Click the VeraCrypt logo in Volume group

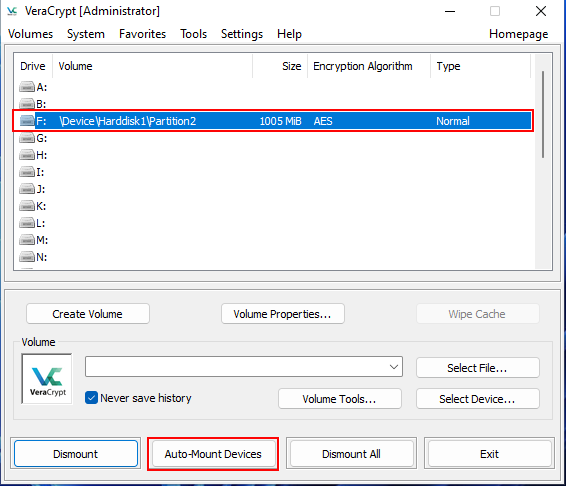(x=47, y=379)
